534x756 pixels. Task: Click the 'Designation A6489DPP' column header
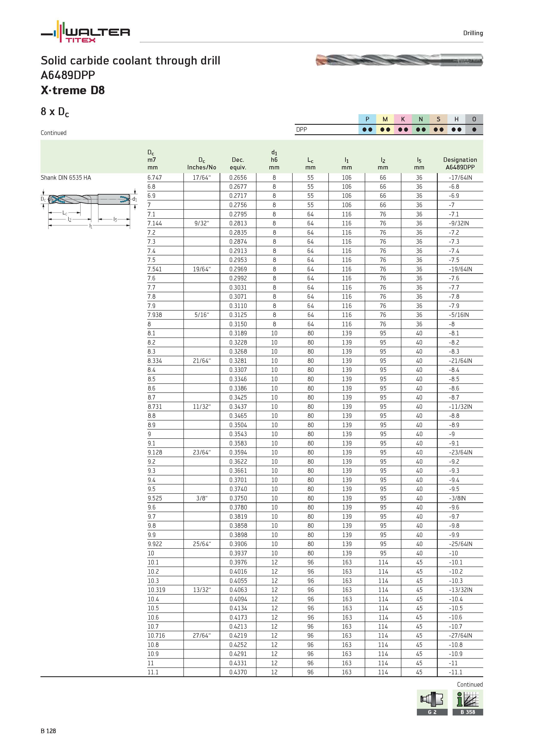(x=460, y=164)
